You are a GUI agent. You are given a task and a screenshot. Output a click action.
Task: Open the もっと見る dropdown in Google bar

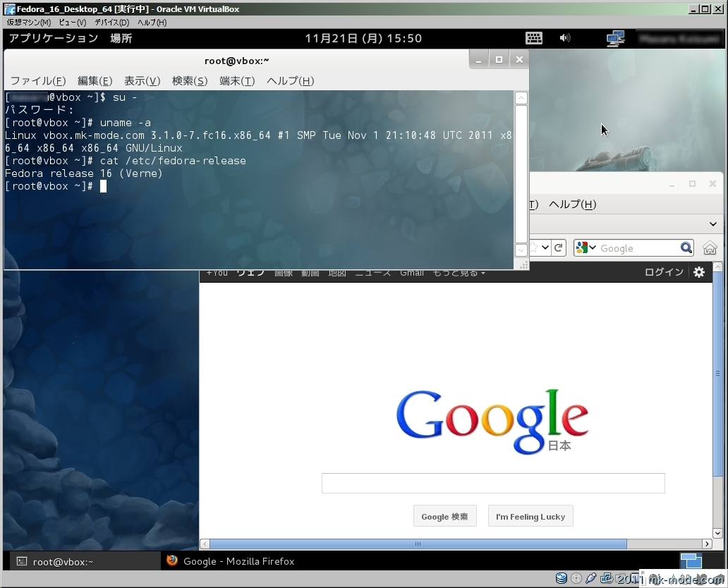459,273
